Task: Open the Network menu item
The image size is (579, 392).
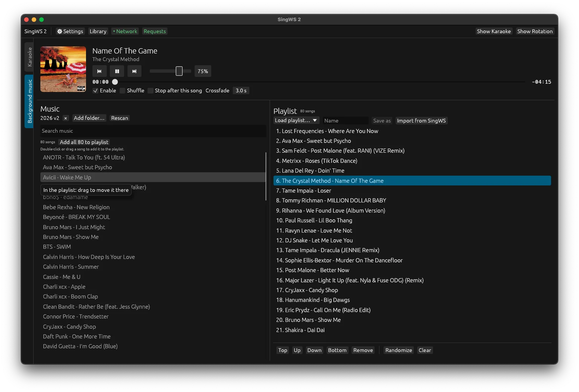Action: click(x=125, y=31)
